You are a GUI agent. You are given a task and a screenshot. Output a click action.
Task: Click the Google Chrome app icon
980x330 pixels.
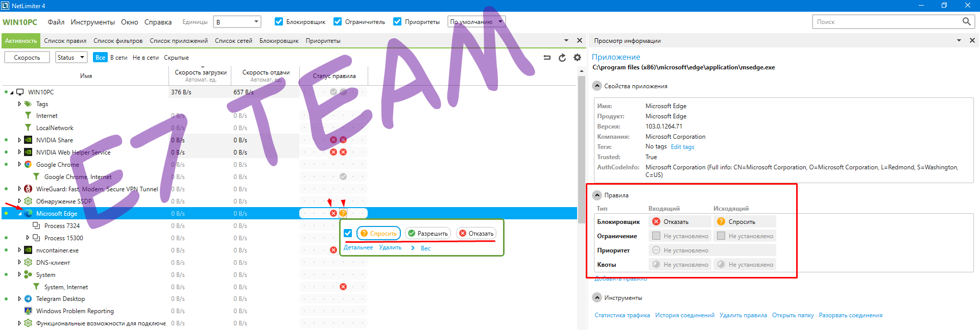(28, 164)
